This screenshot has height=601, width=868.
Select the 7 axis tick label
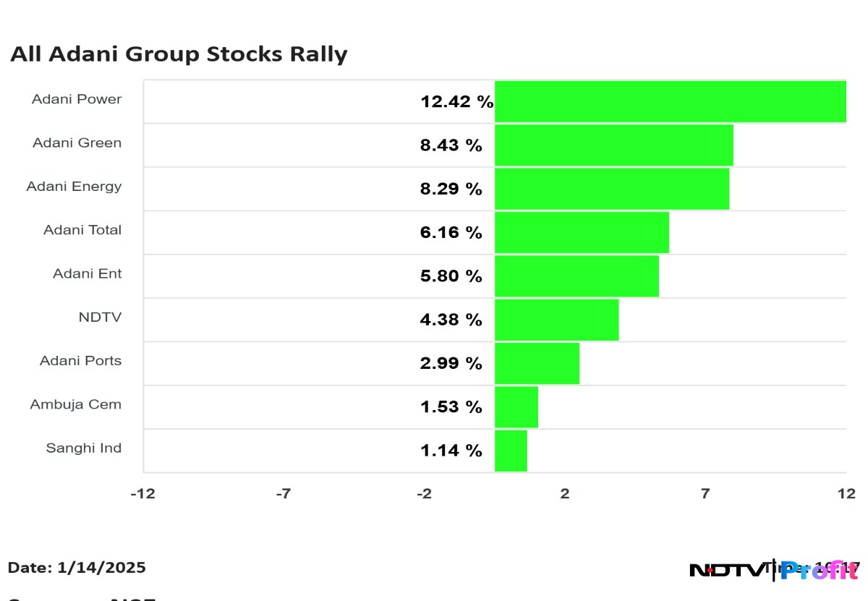[x=705, y=494]
